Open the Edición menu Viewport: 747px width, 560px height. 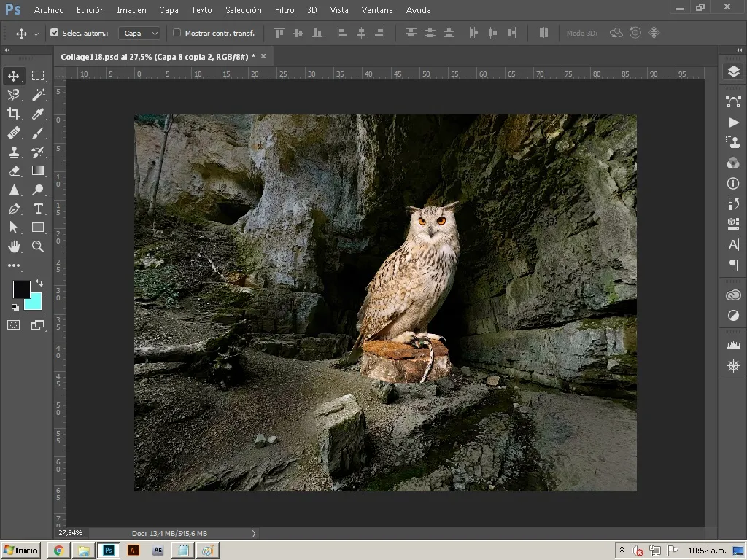pyautogui.click(x=90, y=10)
